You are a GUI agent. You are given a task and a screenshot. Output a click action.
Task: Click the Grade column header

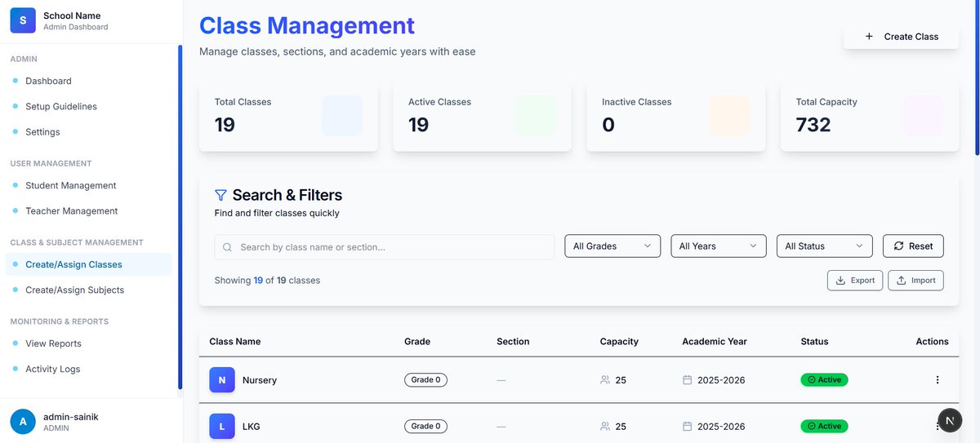click(x=417, y=342)
